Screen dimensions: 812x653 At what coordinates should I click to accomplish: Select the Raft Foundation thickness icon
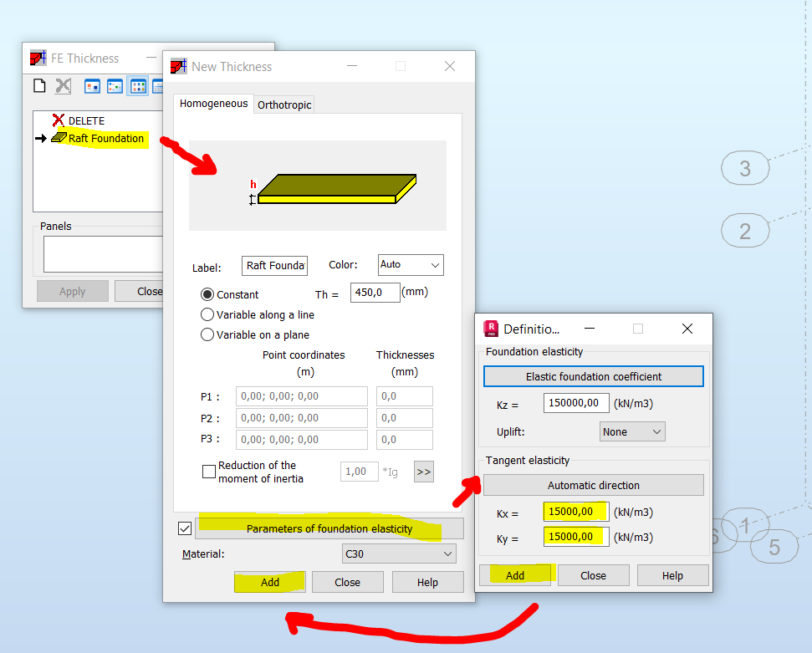pos(59,139)
